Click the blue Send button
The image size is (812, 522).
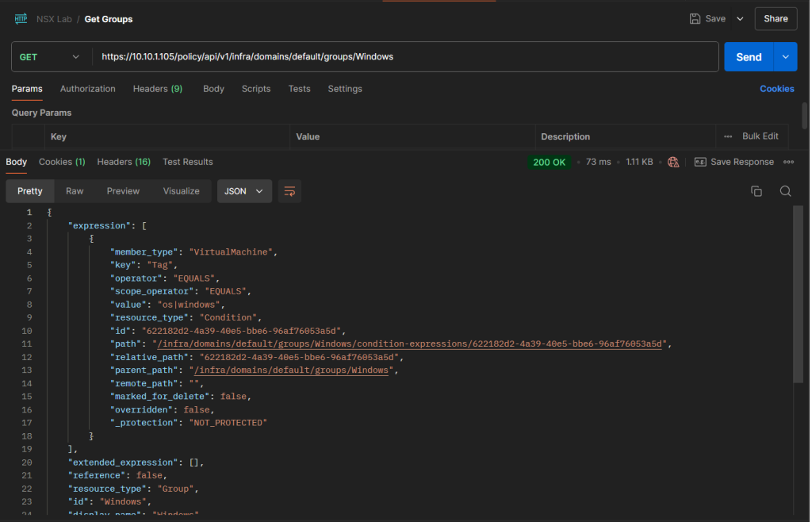pos(748,57)
